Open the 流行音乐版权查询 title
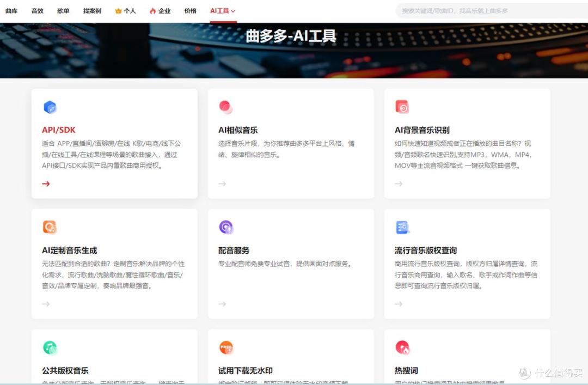The height and width of the screenshot is (385, 588). (426, 250)
